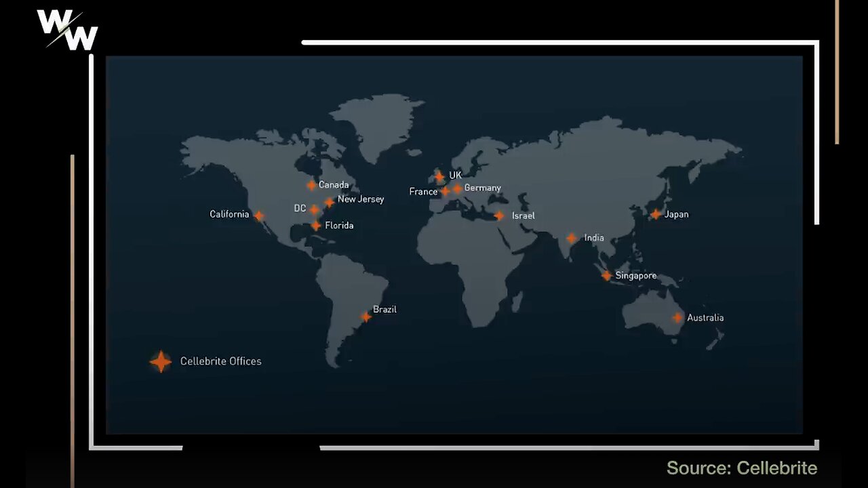Click the 'Singapore' label

tap(635, 276)
